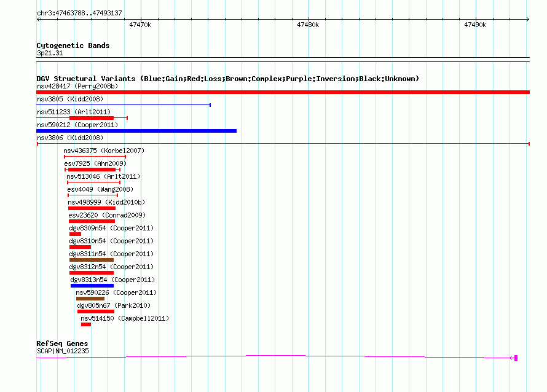
Task: Click the dgv8313n54 (Cooper2011) label
Action: click(x=112, y=280)
